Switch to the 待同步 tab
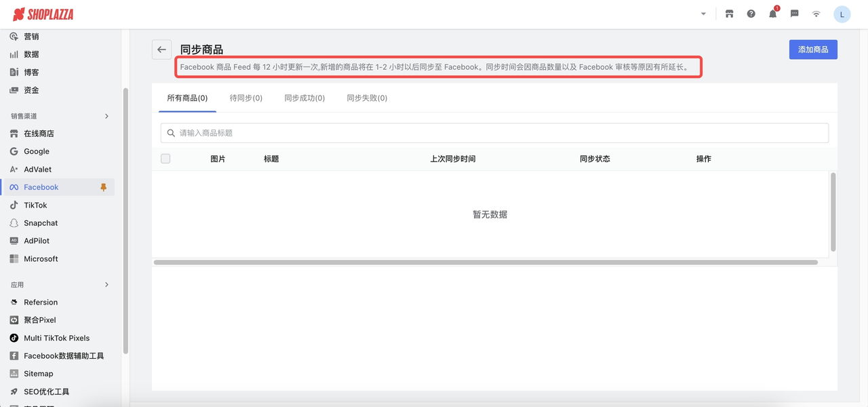The image size is (868, 407). (245, 98)
